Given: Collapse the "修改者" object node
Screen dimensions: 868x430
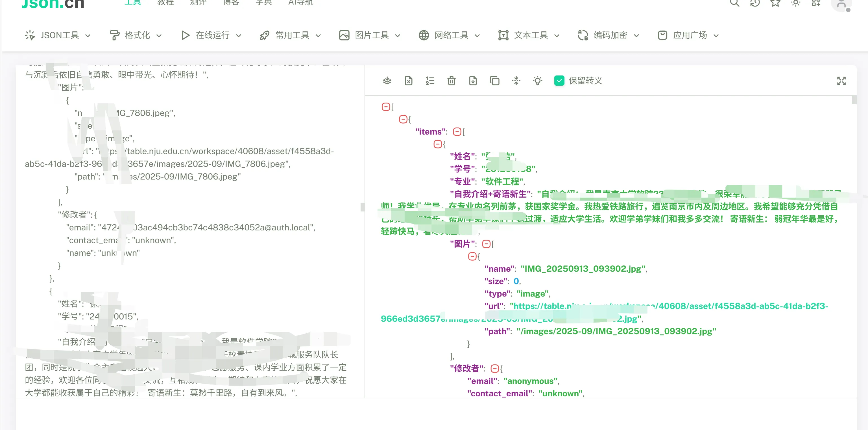Looking at the screenshot, I should tap(494, 369).
